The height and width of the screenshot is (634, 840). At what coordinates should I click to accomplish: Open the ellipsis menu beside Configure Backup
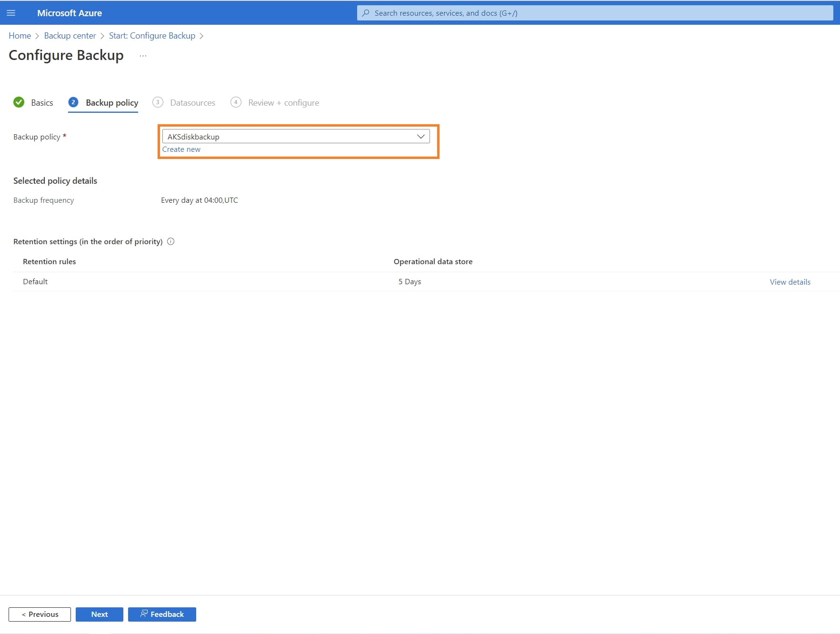[143, 56]
